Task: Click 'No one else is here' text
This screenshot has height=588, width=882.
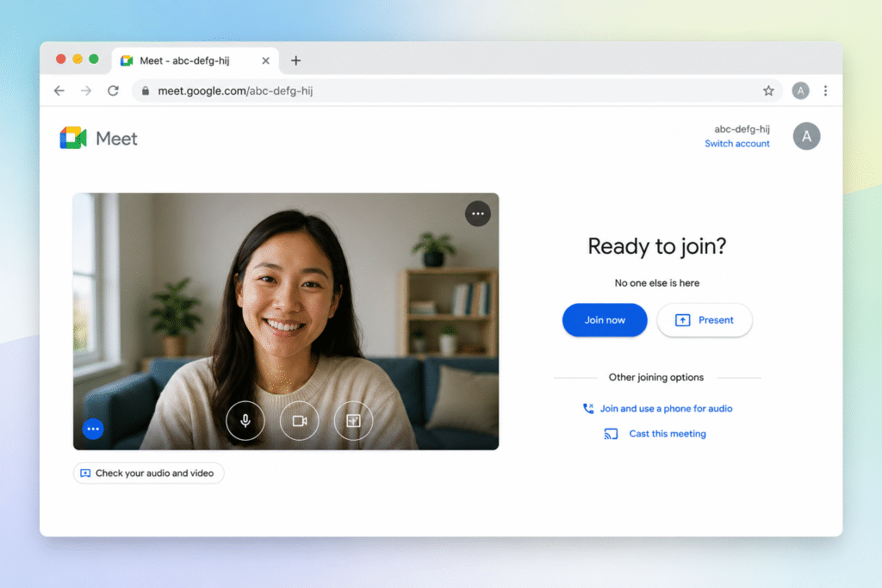Action: pos(657,283)
